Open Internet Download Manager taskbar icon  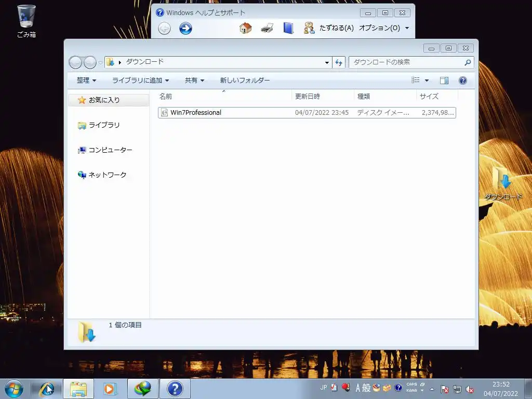142,389
